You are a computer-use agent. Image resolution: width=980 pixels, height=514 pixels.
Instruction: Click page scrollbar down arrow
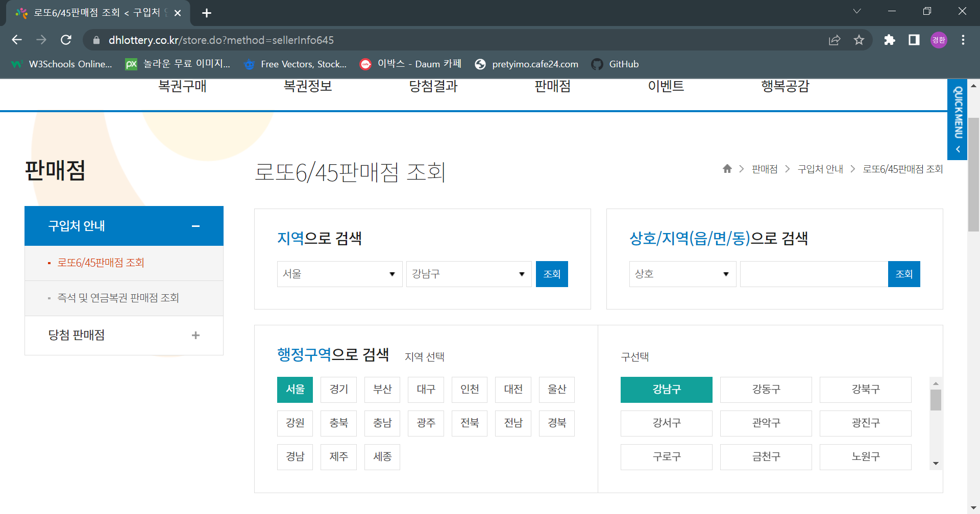(973, 508)
